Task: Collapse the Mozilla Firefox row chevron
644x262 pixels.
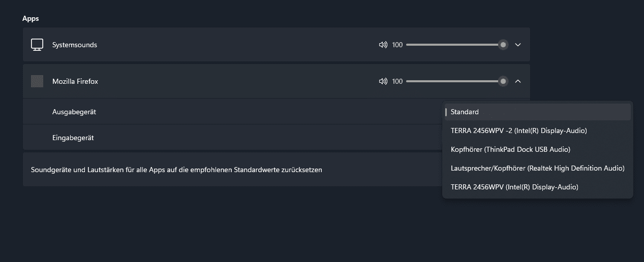Action: 518,81
